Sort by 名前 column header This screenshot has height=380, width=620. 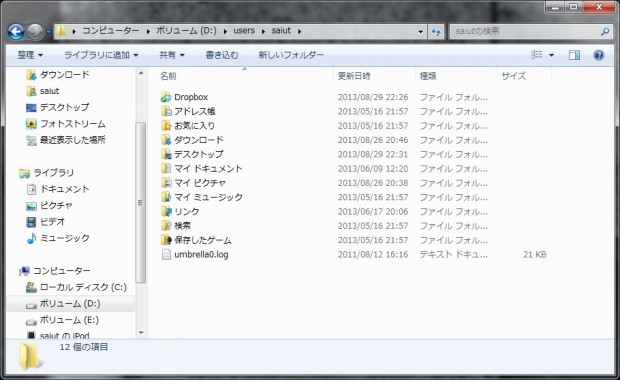(168, 76)
